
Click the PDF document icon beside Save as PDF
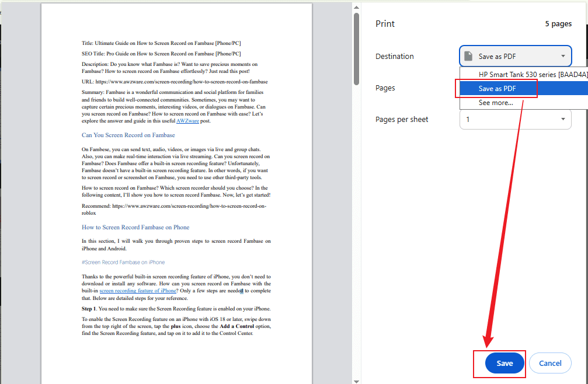click(469, 55)
